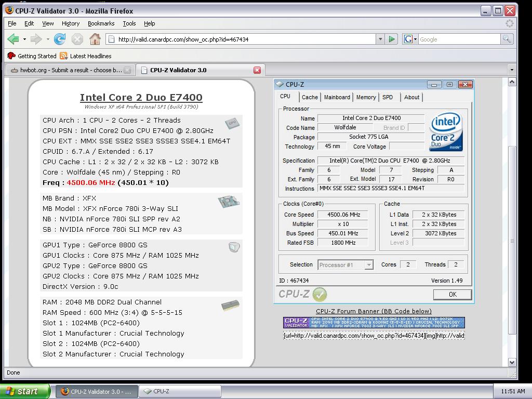Click the RAM module icon
The image size is (532, 399).
point(230,305)
